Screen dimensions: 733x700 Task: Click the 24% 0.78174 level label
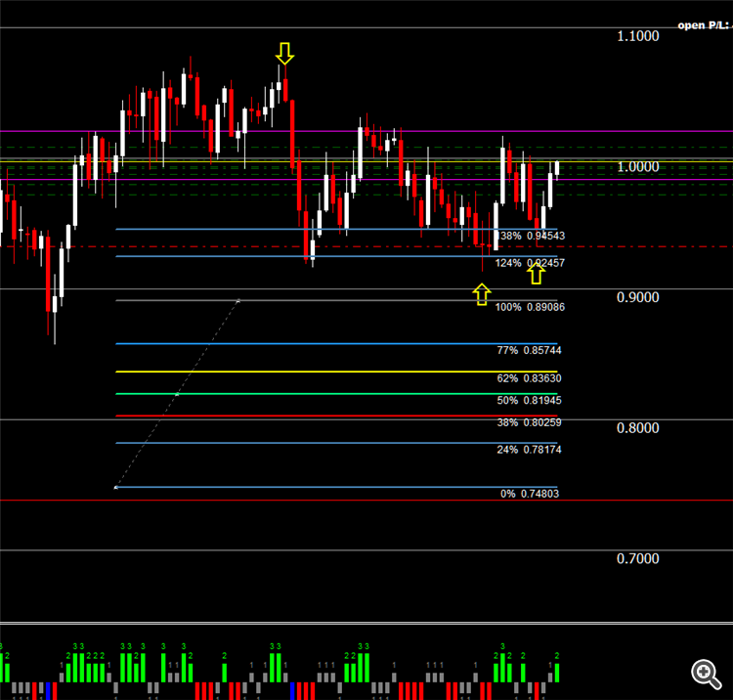(x=529, y=450)
